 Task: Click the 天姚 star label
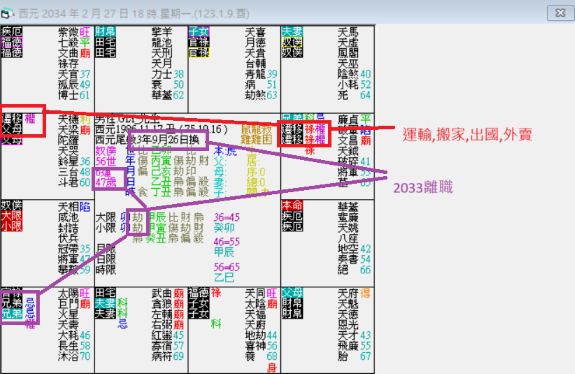point(348,228)
